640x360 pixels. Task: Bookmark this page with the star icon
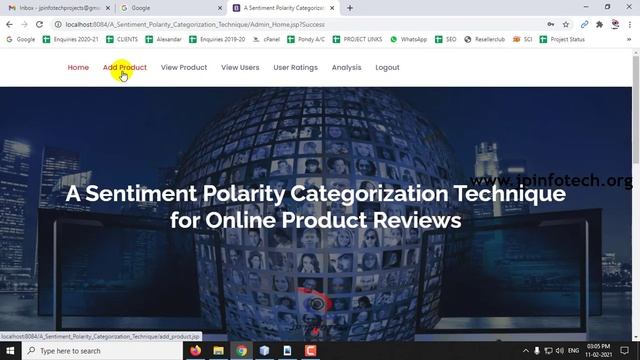[566, 24]
